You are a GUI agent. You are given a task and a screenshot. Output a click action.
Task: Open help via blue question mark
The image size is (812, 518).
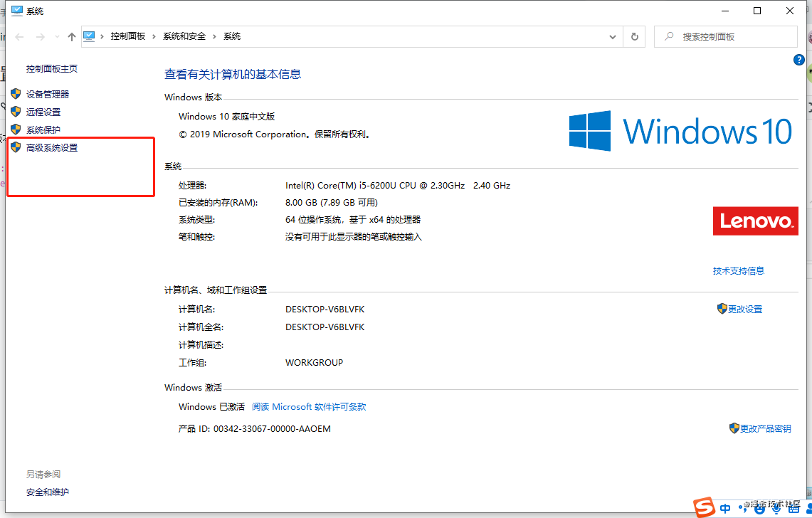798,60
